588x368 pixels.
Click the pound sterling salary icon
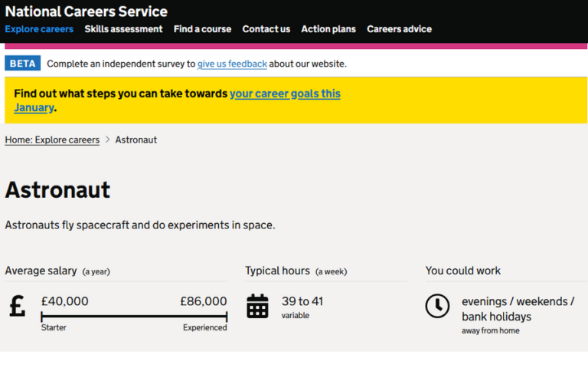pos(17,306)
